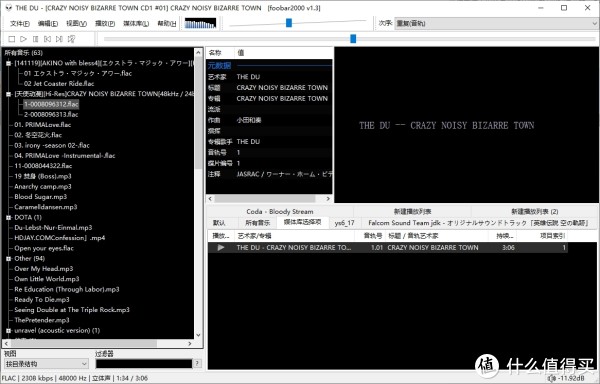Switch to the ys6_17 playlist tab
Viewport: 600px width, 384px height.
(344, 223)
